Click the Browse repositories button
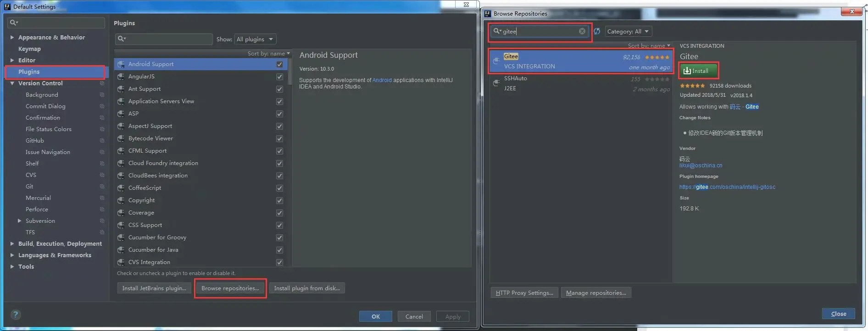 230,288
